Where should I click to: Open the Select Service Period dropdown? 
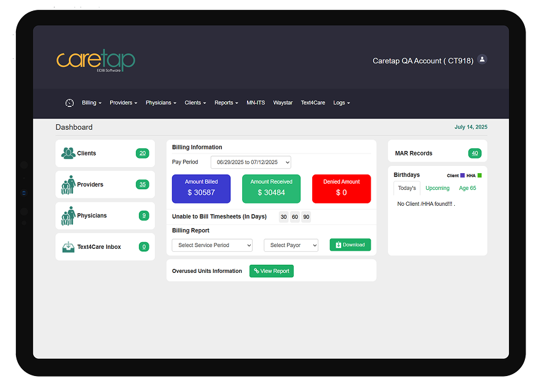click(212, 245)
